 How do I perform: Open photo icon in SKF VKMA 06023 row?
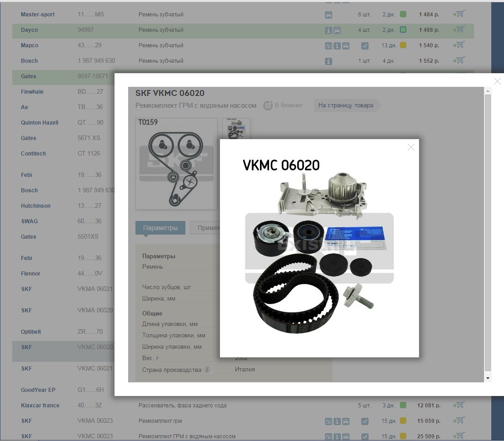point(329,421)
